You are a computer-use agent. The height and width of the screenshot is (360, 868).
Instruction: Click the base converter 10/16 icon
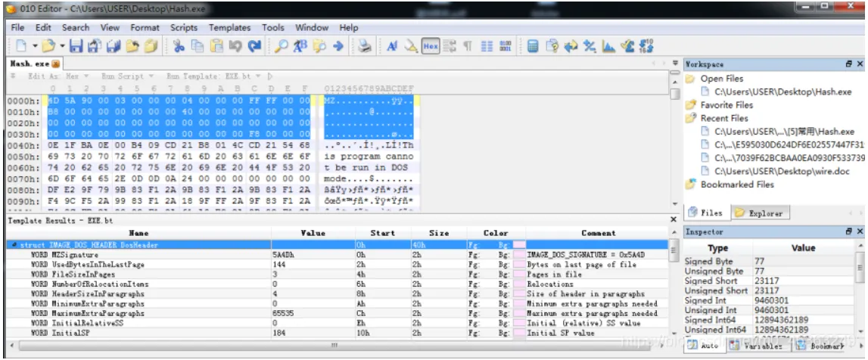[646, 46]
